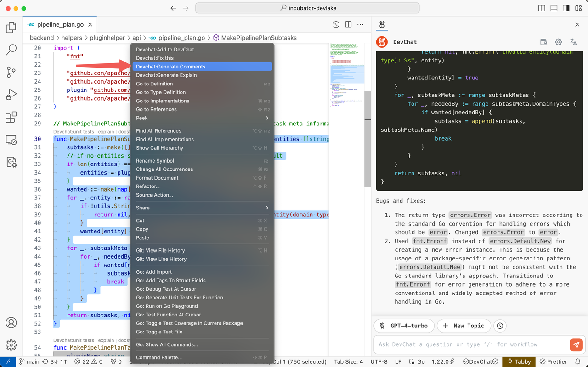Open the Explorer view in activity bar
This screenshot has width=588, height=367.
pos(11,28)
